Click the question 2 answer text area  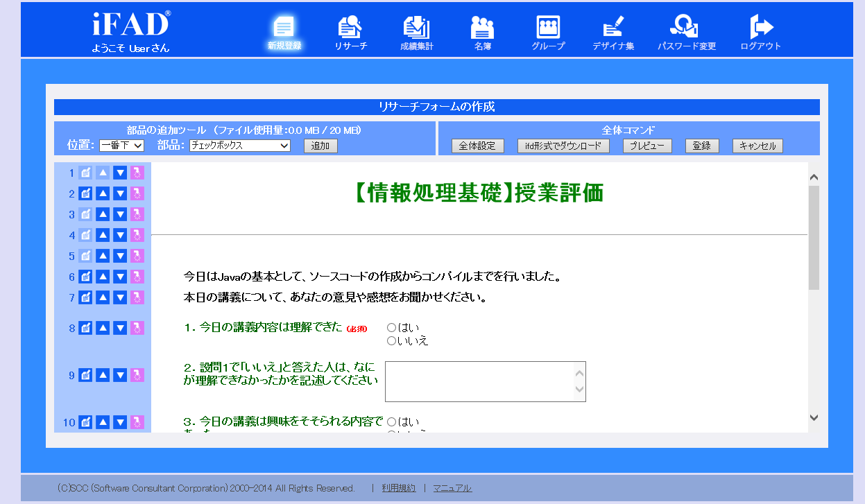click(486, 381)
